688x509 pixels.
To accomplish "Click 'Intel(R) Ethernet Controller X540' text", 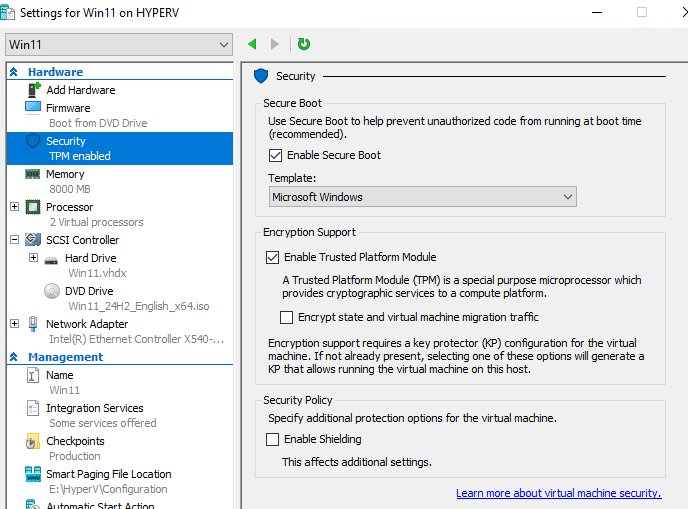I will tap(136, 339).
